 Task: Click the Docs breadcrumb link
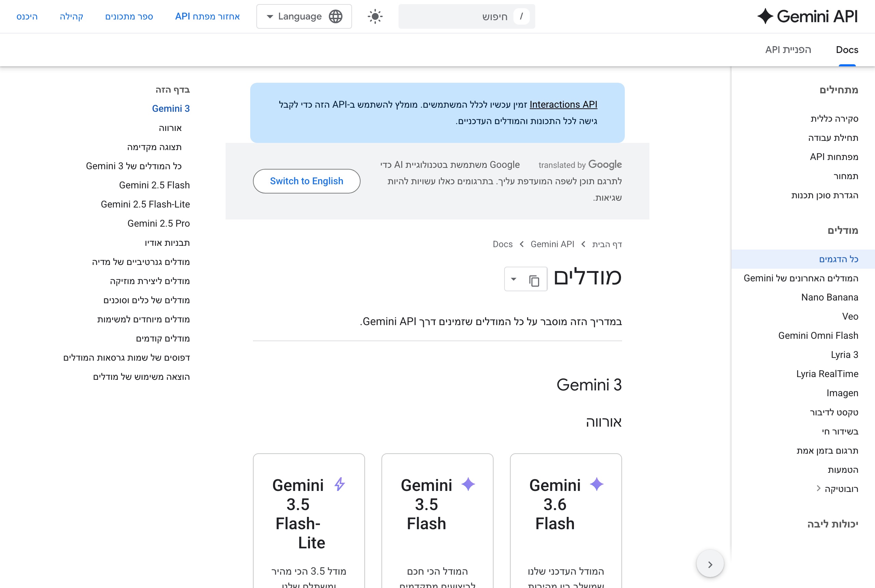coord(502,244)
